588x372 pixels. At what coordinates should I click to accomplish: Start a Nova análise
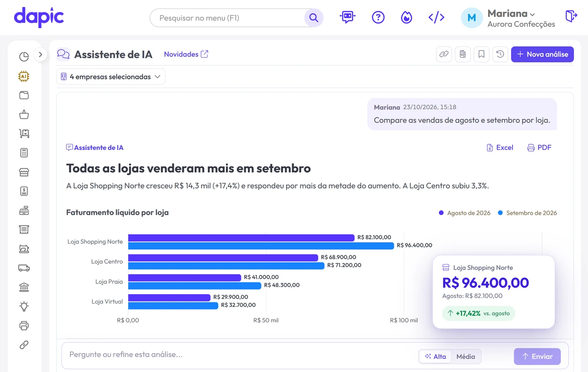pos(543,54)
